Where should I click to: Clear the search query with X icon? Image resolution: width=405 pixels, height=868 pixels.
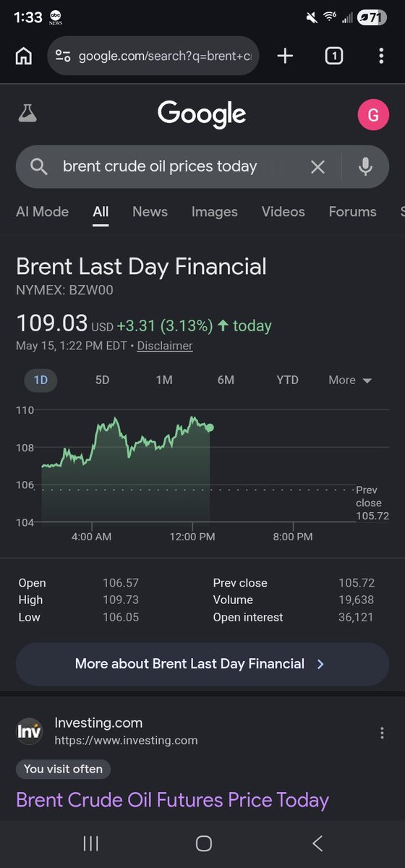(x=317, y=167)
